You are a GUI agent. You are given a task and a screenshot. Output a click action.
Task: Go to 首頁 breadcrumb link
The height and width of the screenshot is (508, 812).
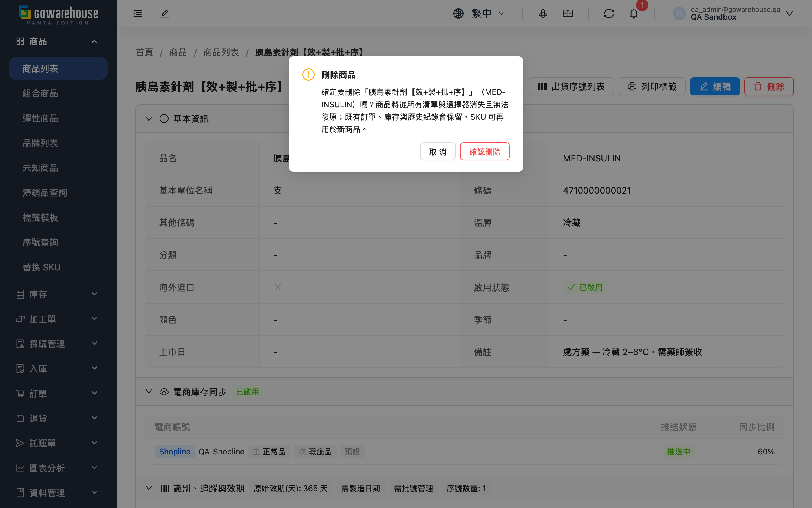coord(144,52)
